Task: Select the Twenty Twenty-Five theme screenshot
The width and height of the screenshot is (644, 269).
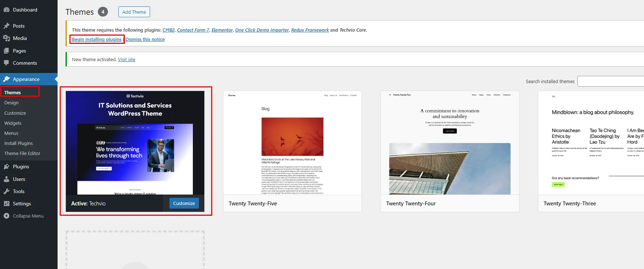Action: pyautogui.click(x=292, y=143)
